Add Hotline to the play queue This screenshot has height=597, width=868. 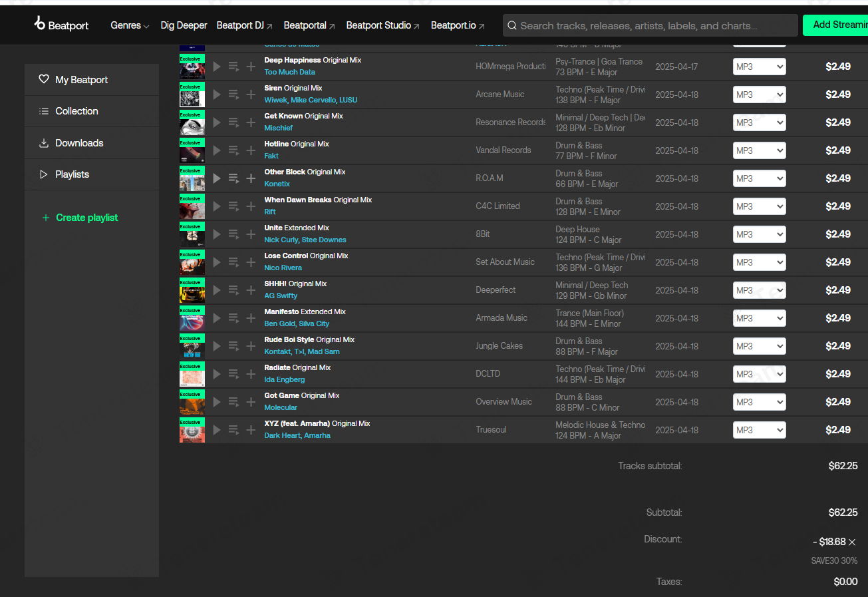tap(233, 150)
